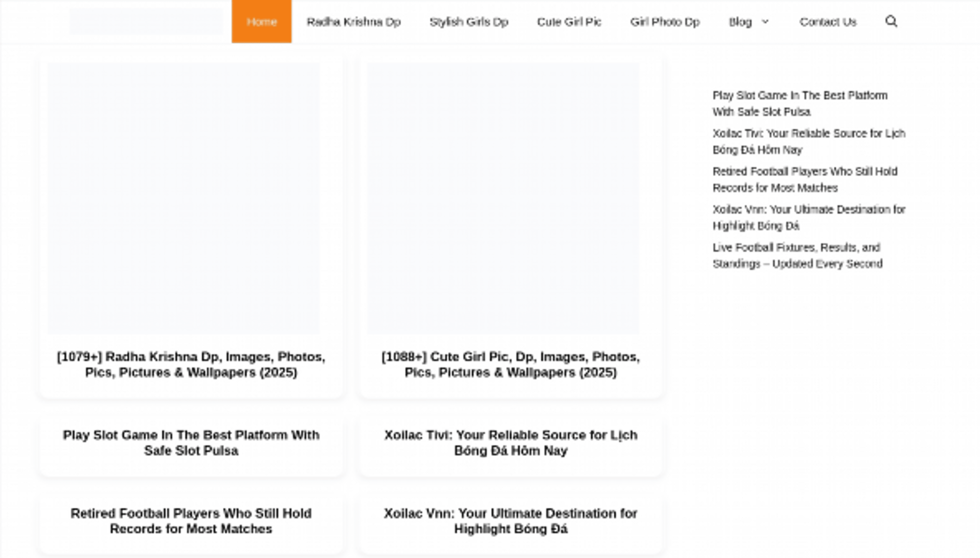
Task: Open Girl Photo Dp nav item
Action: tap(665, 22)
